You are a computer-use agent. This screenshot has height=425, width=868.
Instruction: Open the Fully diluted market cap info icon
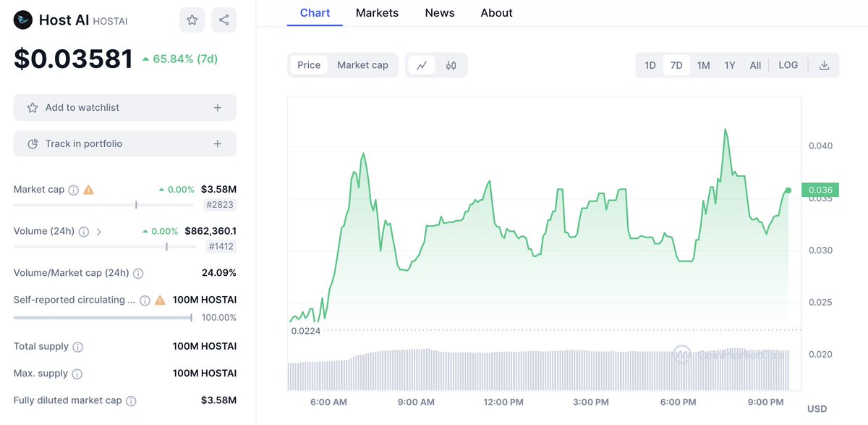131,400
